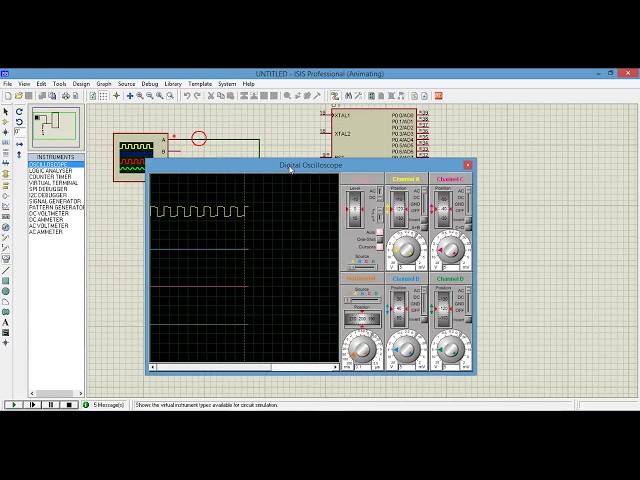The image size is (640, 480).
Task: Click the Search and Tag binoculars icon
Action: point(348,96)
